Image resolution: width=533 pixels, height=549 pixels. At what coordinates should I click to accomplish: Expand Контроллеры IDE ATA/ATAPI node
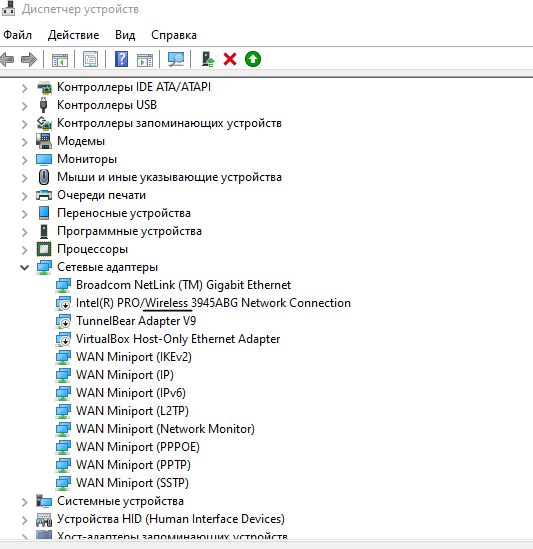tap(25, 88)
